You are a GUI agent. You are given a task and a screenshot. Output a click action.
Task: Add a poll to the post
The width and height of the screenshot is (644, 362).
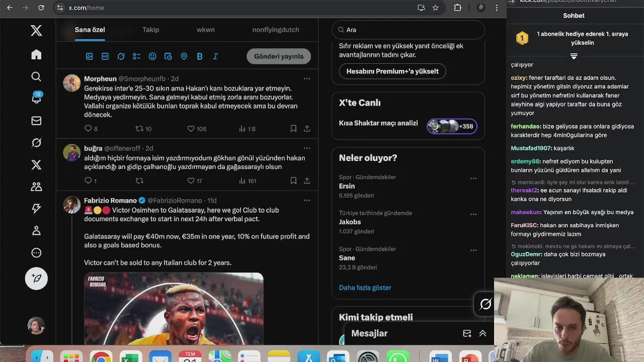point(136,56)
